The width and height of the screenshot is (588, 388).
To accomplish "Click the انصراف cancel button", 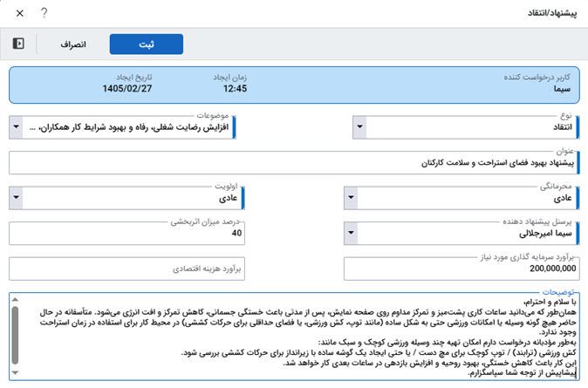I will pyautogui.click(x=73, y=44).
